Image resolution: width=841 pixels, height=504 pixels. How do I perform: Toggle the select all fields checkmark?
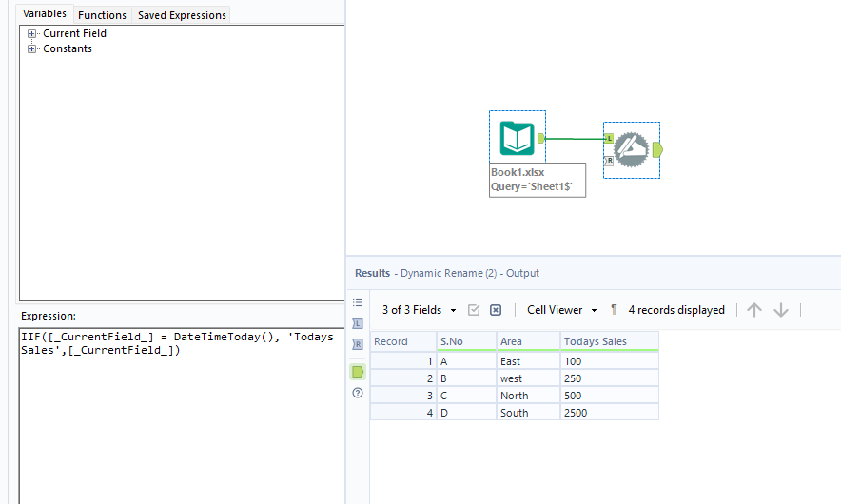coord(474,310)
